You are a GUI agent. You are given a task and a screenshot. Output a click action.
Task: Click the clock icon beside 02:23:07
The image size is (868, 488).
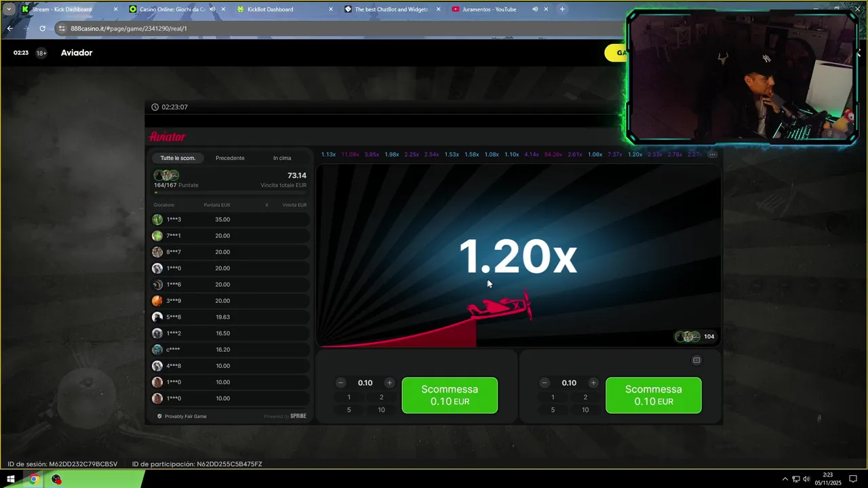coord(155,107)
